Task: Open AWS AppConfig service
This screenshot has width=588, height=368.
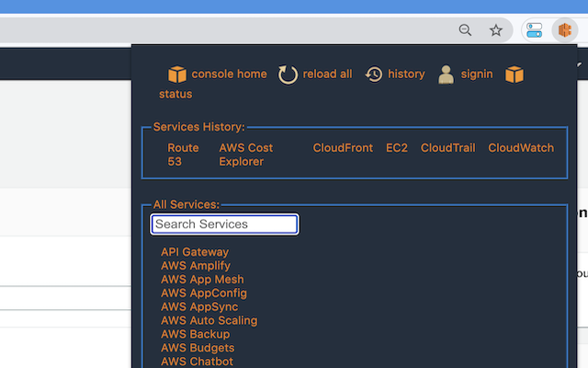Action: coord(204,293)
